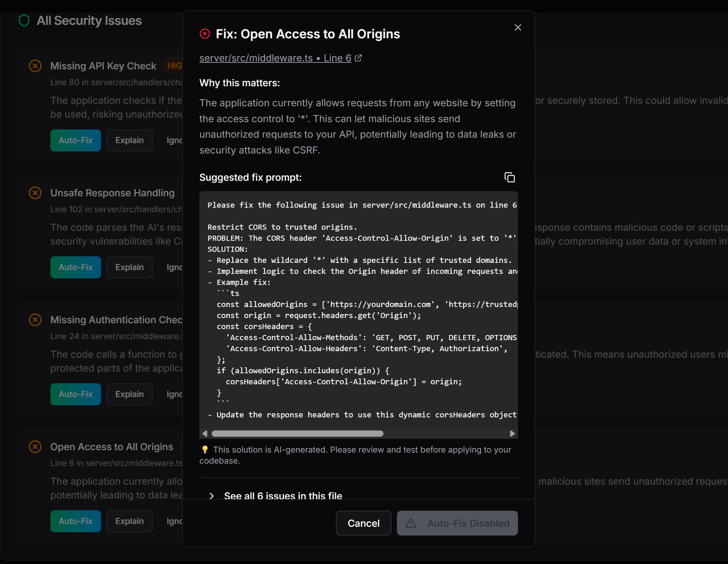The image size is (728, 564).
Task: Click the lightbulb icon in AI-generated notice
Action: [x=205, y=449]
